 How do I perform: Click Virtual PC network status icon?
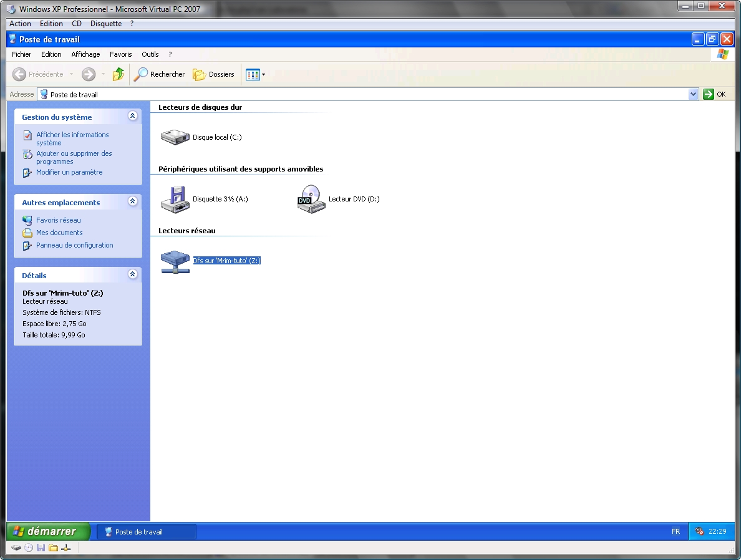tap(65, 548)
